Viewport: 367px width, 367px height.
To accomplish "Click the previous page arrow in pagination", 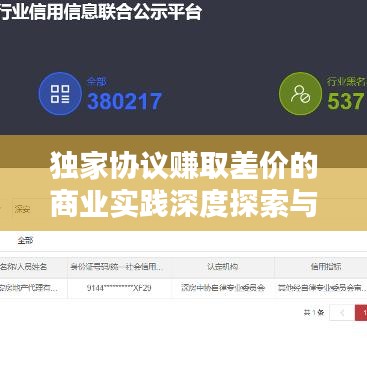I will [342, 313].
